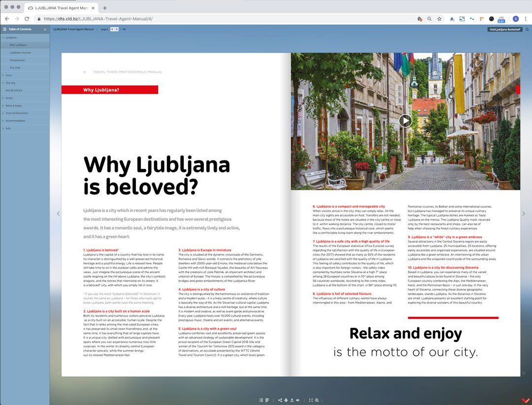Expand the Info section arrow
This screenshot has height=405, width=532.
[3, 128]
